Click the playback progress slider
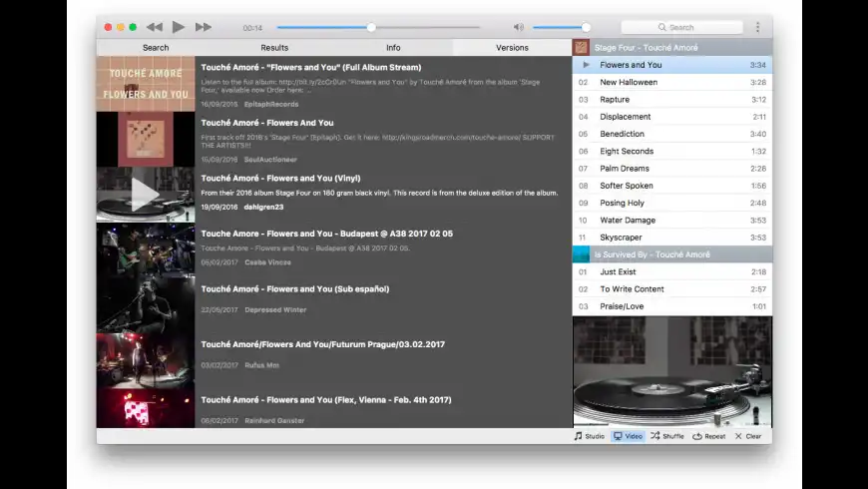Viewport: 868px width, 489px height. pos(379,27)
